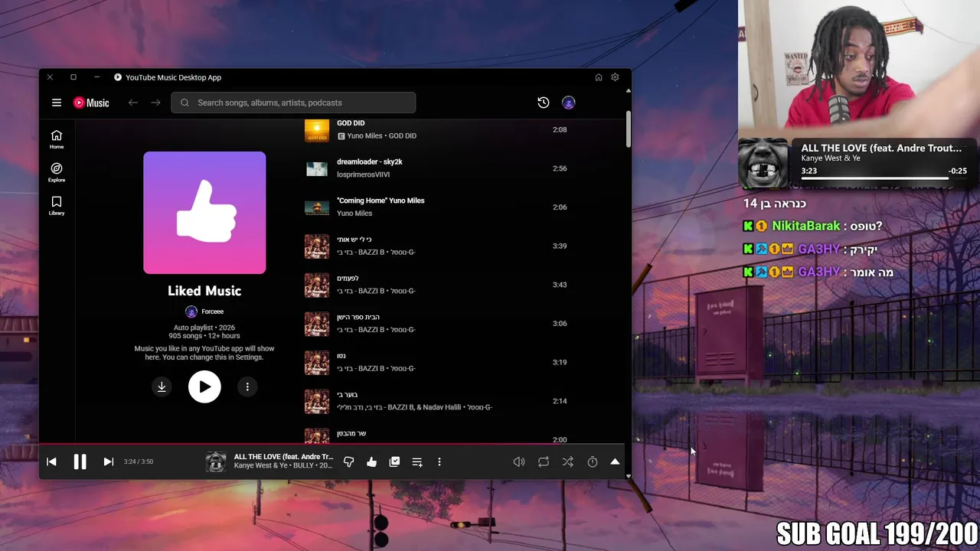Screen dimensions: 980x551
Task: Skip to the next track
Action: pos(108,461)
